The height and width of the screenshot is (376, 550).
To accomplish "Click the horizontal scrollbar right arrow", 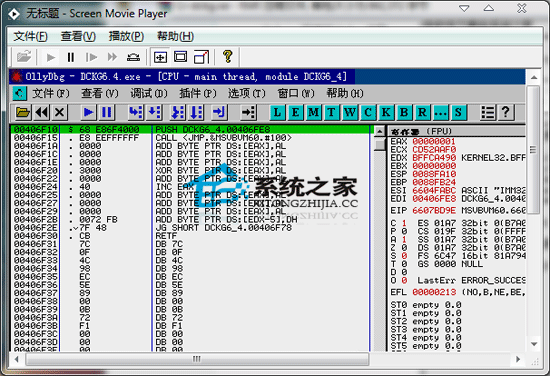I will coord(518,359).
